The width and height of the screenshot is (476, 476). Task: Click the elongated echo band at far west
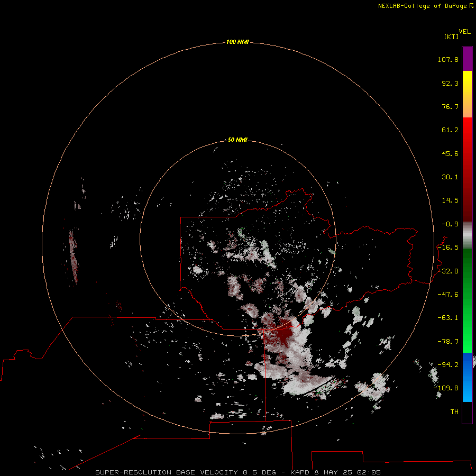click(74, 257)
